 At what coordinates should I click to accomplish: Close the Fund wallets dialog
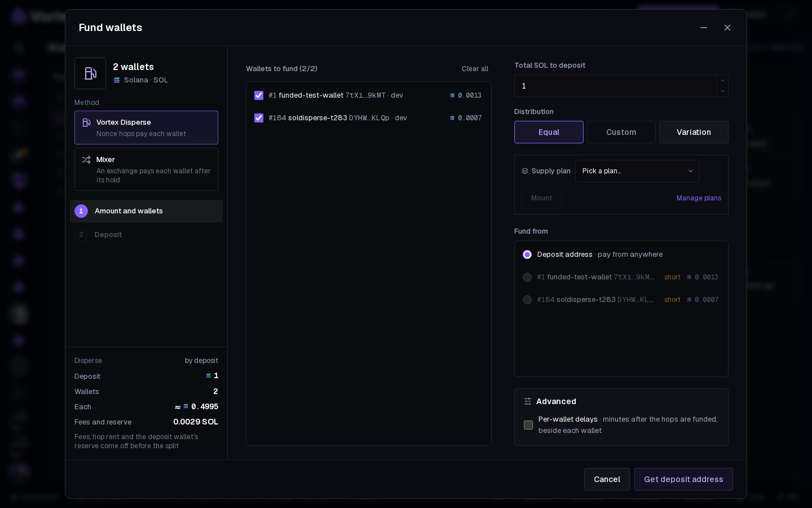(727, 28)
